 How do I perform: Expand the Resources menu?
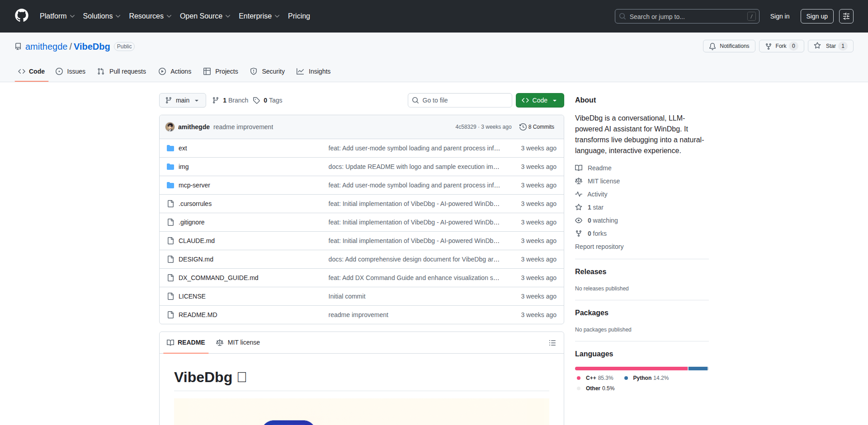(150, 16)
